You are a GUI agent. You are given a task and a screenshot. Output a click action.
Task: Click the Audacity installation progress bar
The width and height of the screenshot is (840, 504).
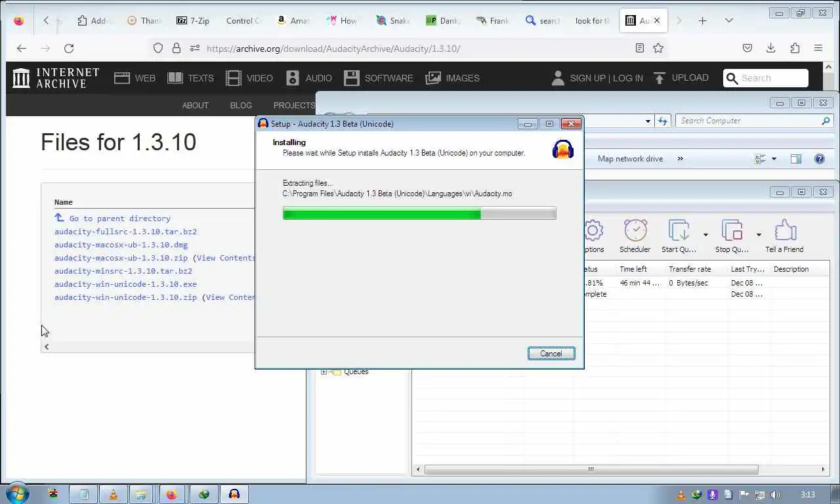[x=419, y=213]
